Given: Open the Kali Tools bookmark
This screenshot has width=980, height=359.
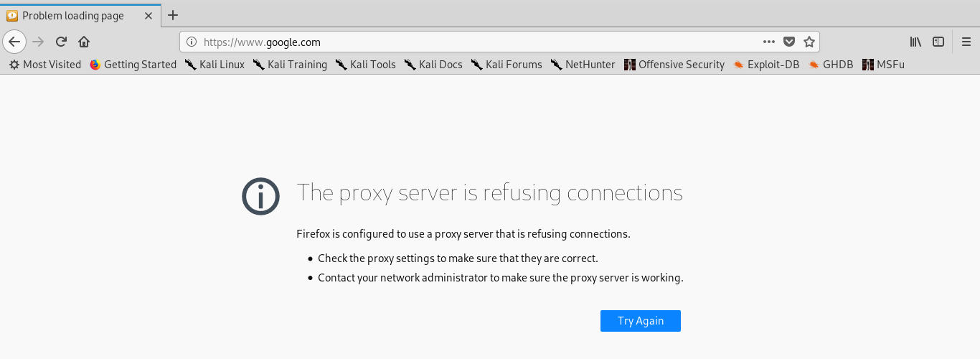Looking at the screenshot, I should click(365, 65).
